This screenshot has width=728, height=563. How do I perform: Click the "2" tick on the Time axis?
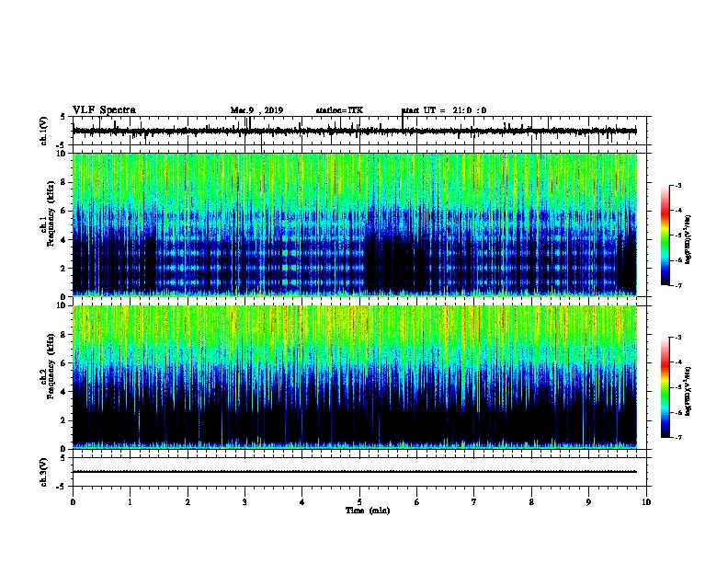tap(188, 502)
